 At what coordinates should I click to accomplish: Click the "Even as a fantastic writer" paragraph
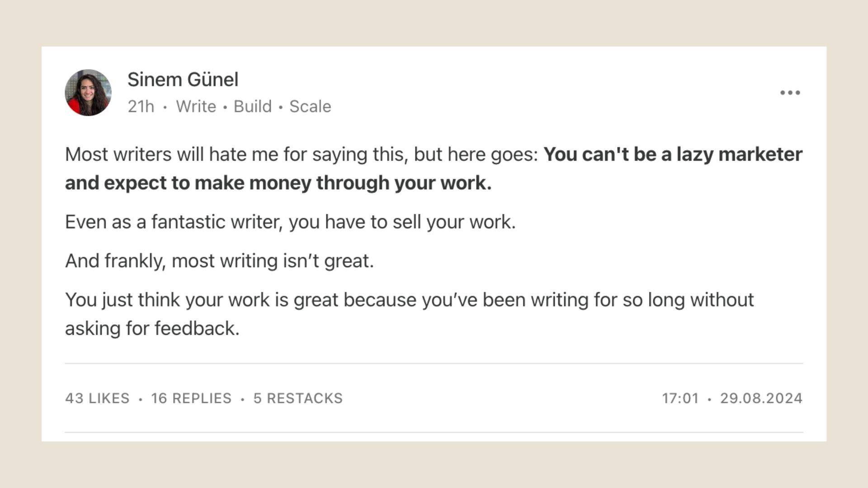point(290,222)
